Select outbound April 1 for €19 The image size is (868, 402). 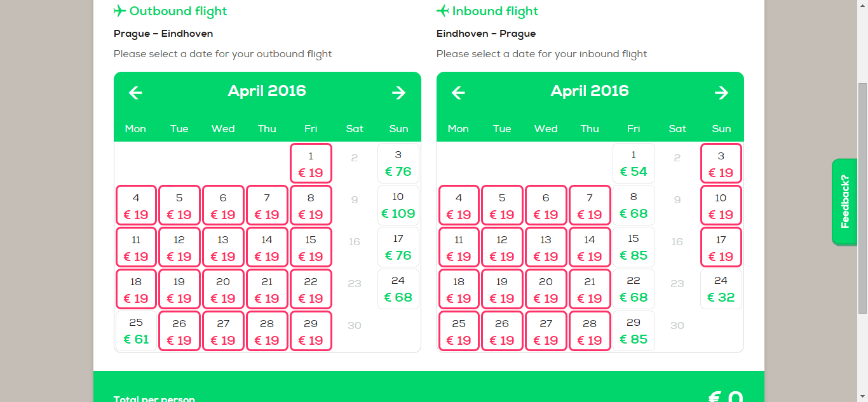pos(311,164)
